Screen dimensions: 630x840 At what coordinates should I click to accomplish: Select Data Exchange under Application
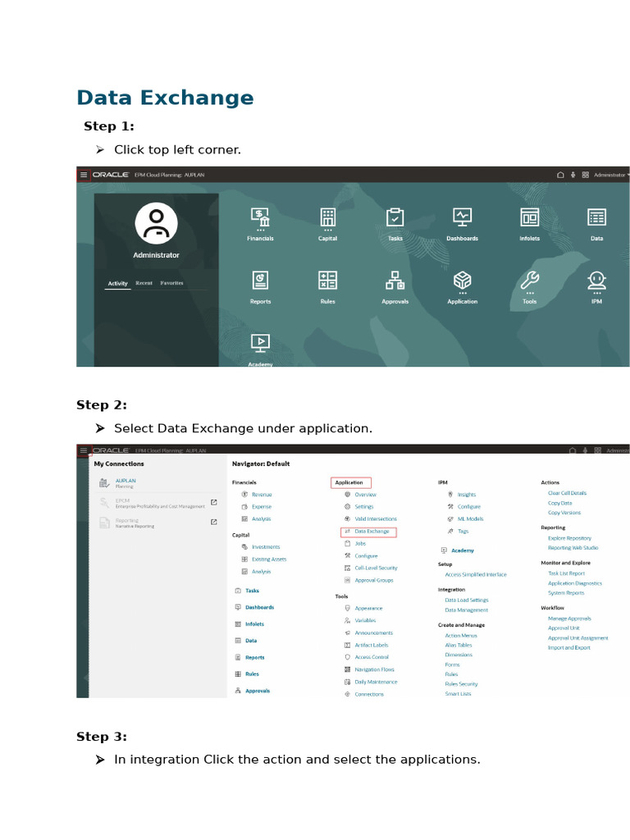[372, 532]
